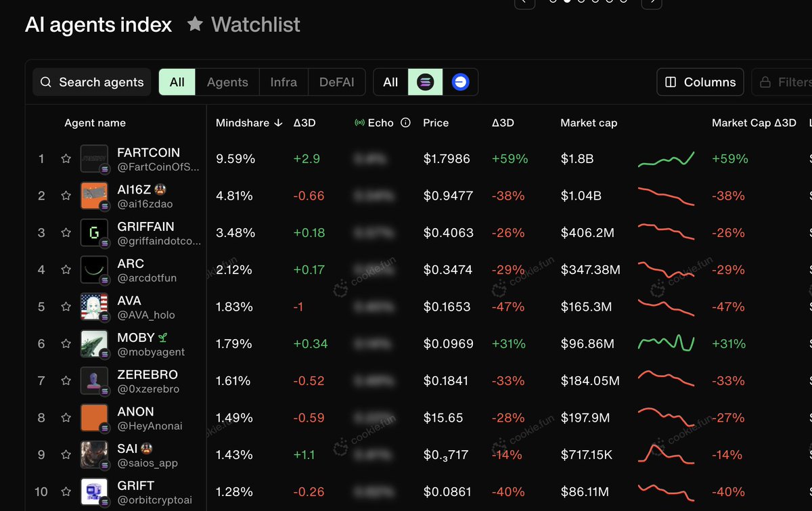The width and height of the screenshot is (812, 511).
Task: Star SAI for the watchlist
Action: click(x=66, y=455)
